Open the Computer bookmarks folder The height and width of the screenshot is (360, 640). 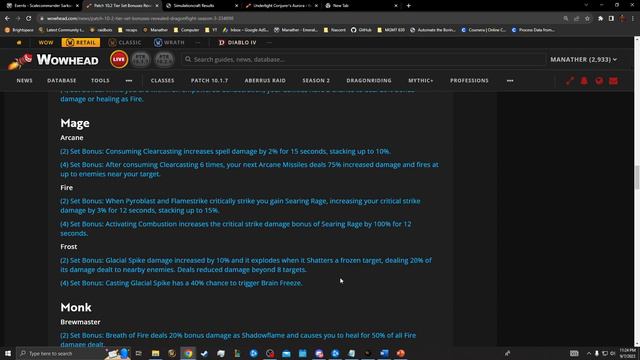[187, 30]
